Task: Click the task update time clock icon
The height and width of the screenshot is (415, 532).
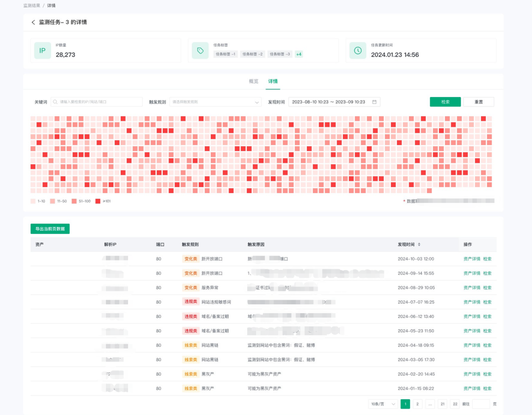Action: click(358, 51)
